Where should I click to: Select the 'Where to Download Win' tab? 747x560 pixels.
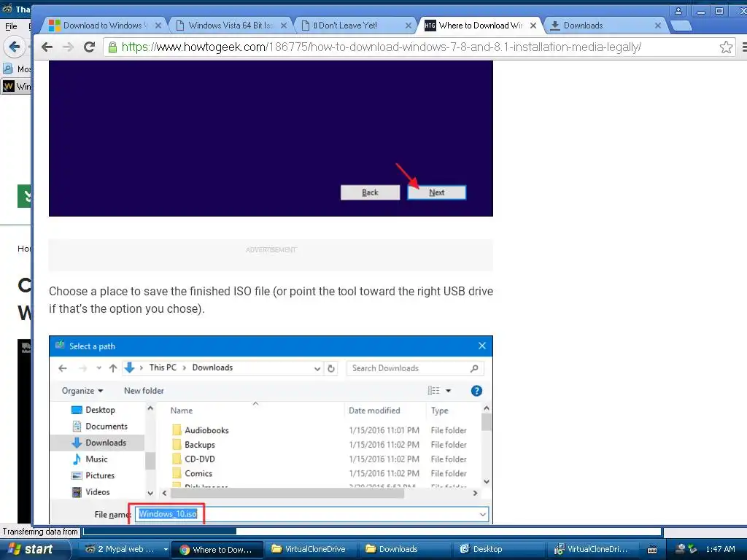coord(480,26)
